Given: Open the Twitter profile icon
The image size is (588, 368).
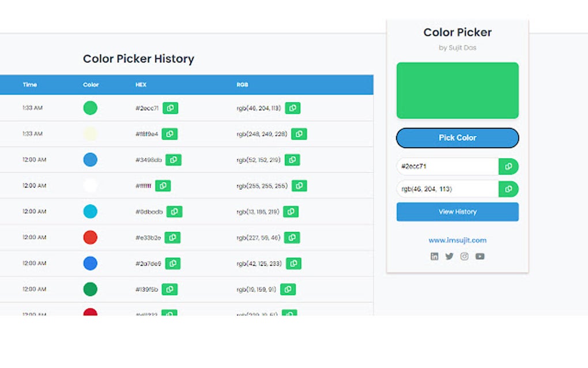Looking at the screenshot, I should 449,256.
